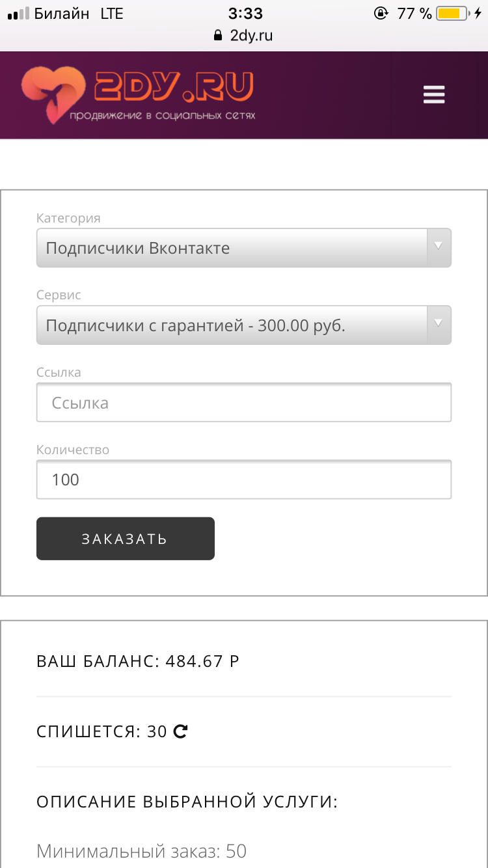Click the Количество field containing 100

tap(243, 480)
